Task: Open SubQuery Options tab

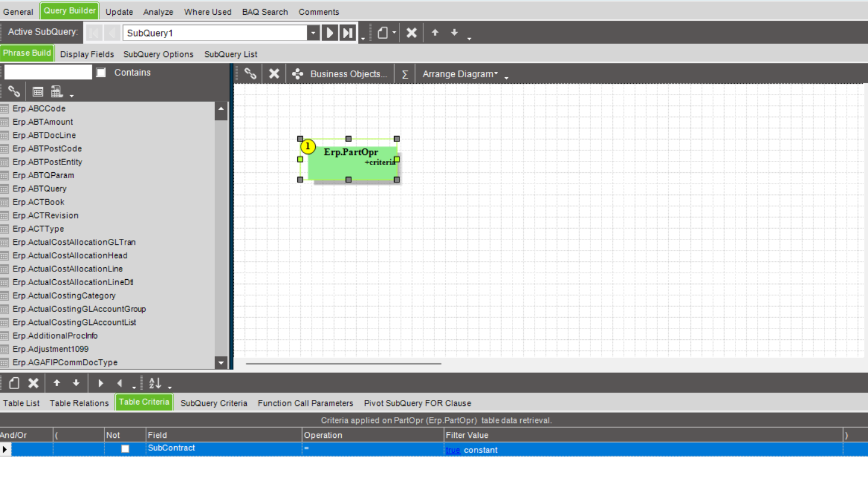Action: (159, 54)
